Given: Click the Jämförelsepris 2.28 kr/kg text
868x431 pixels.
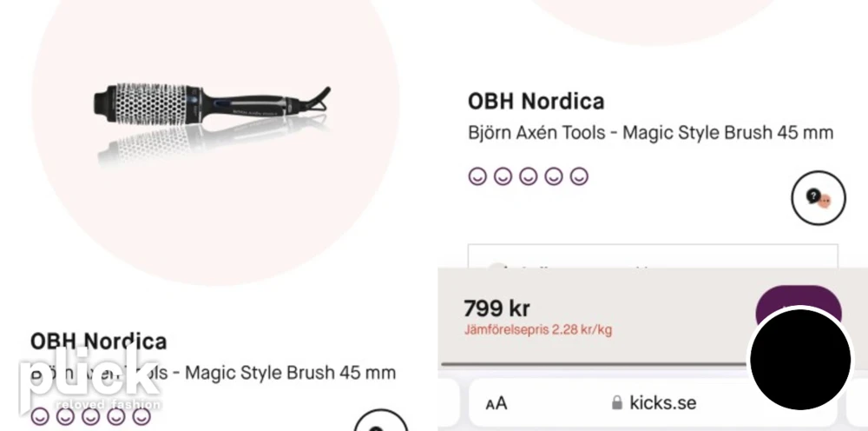Looking at the screenshot, I should click(537, 330).
